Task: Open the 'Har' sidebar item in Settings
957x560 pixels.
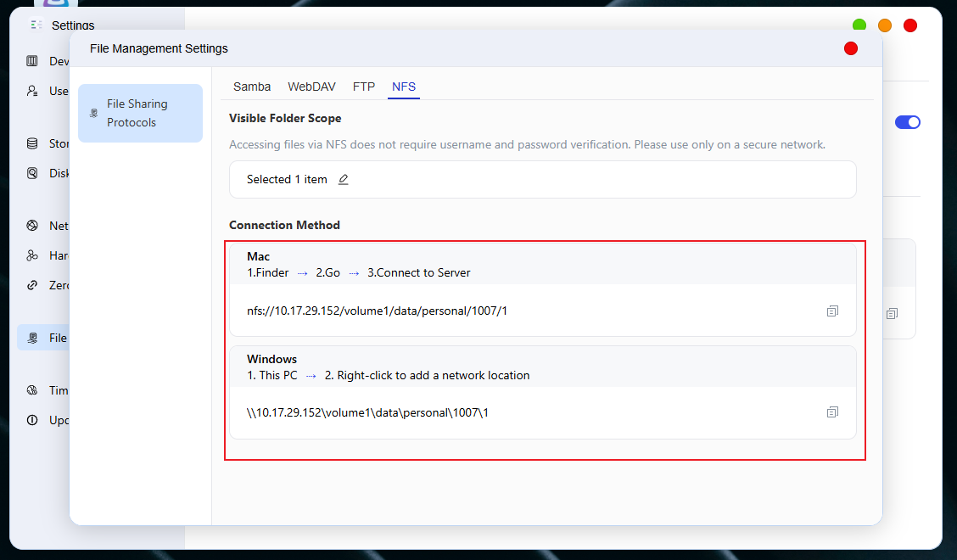Action: click(x=47, y=255)
